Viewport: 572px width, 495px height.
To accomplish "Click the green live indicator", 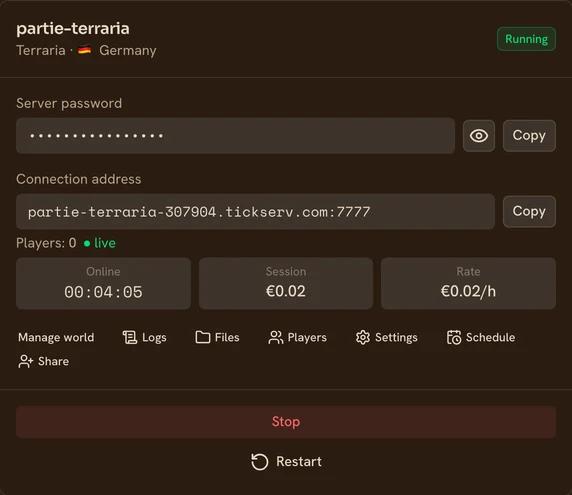I will 100,243.
